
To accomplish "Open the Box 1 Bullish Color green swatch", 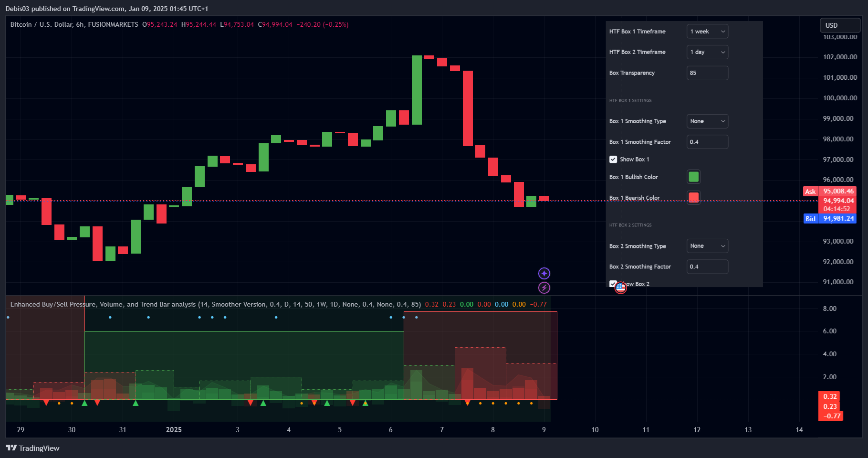I will (694, 177).
